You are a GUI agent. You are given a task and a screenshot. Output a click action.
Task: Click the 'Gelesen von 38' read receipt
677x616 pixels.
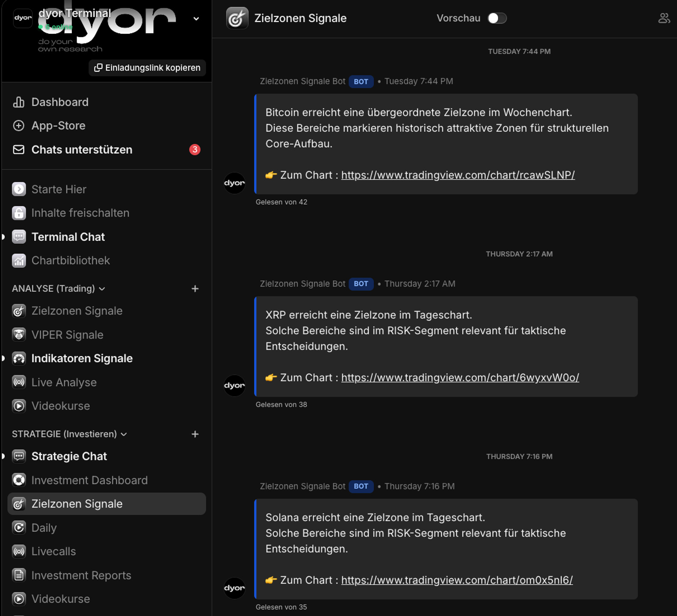pos(281,405)
